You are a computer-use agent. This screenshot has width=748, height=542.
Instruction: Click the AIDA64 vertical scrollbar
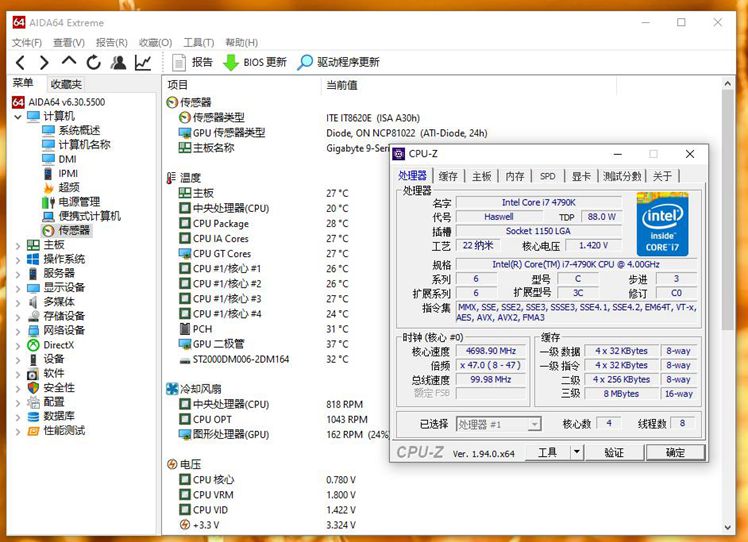(x=727, y=210)
